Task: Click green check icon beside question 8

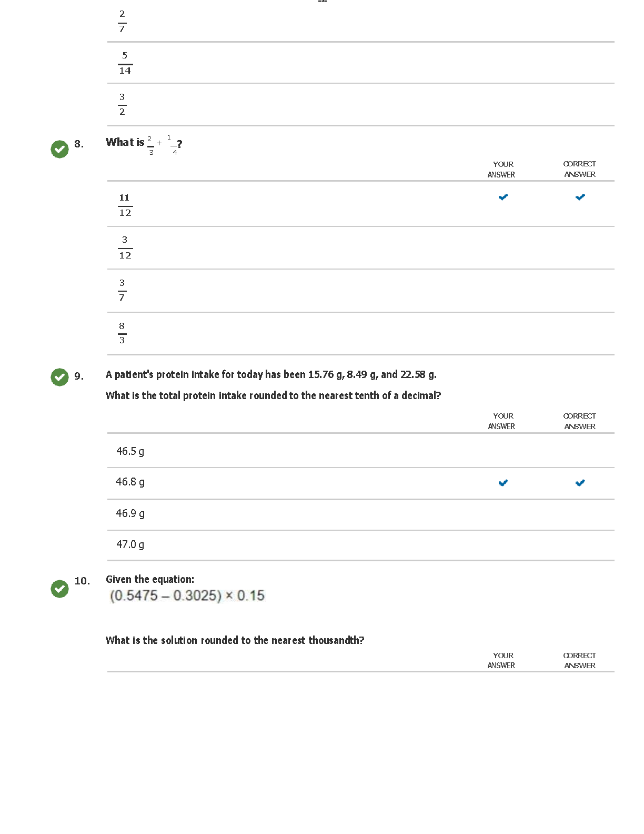Action: (59, 149)
